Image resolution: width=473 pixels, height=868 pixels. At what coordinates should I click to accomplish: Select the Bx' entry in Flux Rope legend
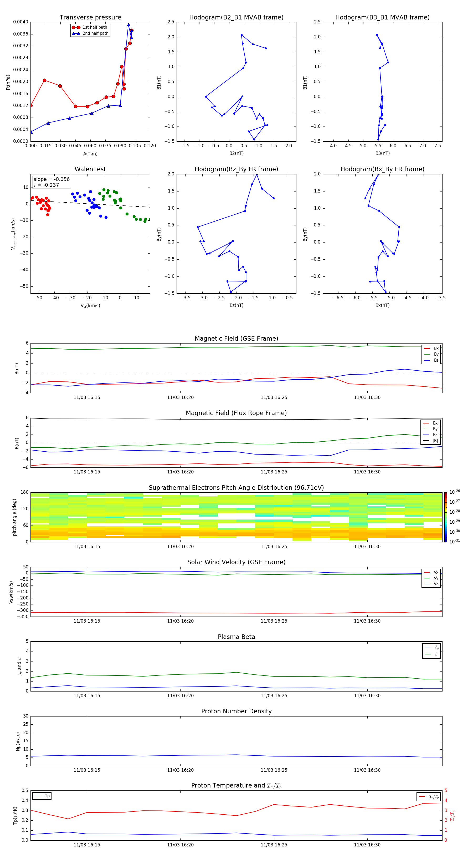[431, 423]
